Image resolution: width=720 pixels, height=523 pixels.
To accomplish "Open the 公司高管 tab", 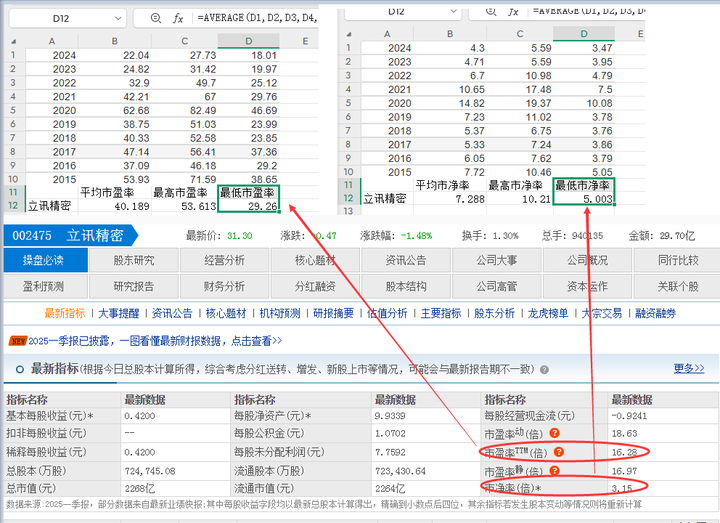I will (496, 287).
